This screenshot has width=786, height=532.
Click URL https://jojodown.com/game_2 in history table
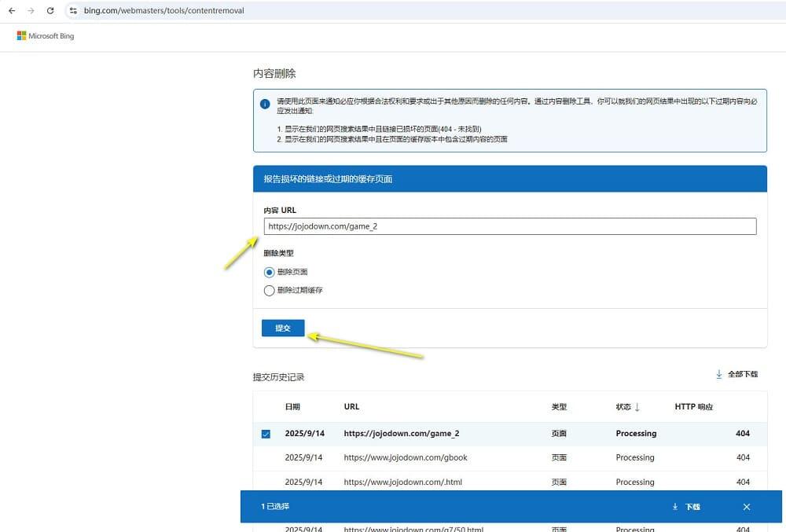pos(402,433)
